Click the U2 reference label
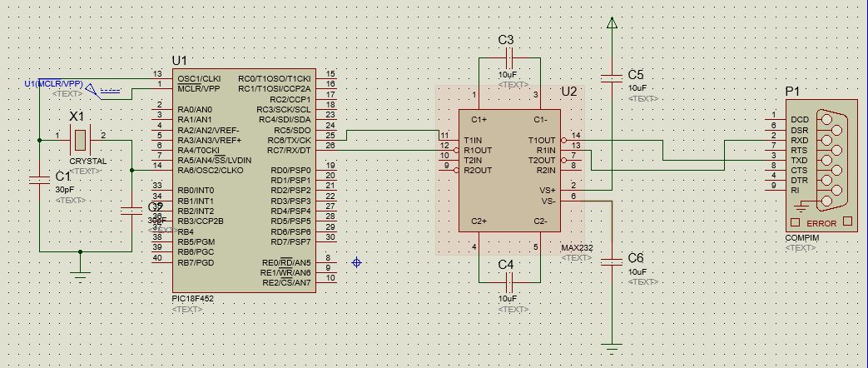Image resolution: width=868 pixels, height=368 pixels. [x=569, y=92]
